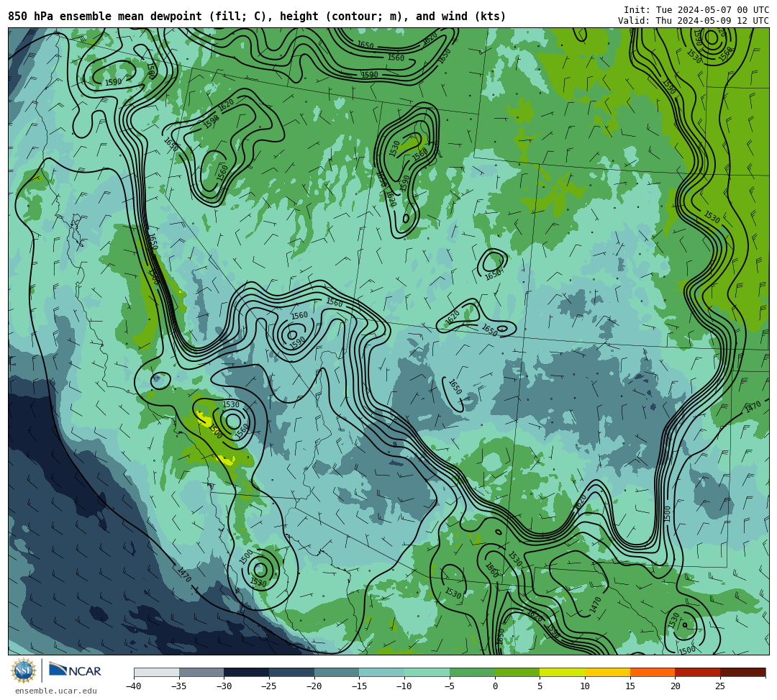Click the '-15' colorbar tick label
The height and width of the screenshot is (700, 777).
click(x=359, y=686)
